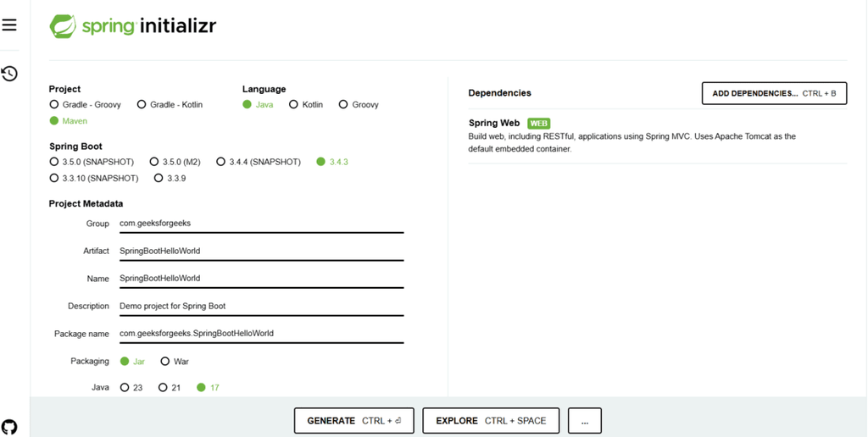Edit the Description input field
868x437 pixels.
pyautogui.click(x=261, y=306)
